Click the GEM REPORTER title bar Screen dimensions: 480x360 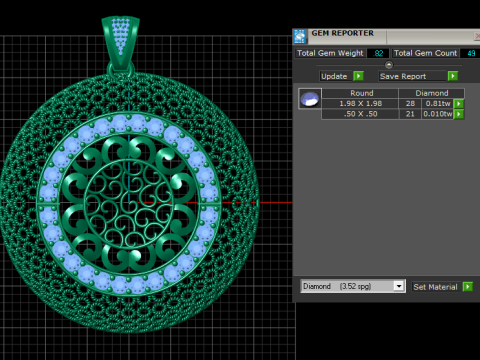(387, 36)
